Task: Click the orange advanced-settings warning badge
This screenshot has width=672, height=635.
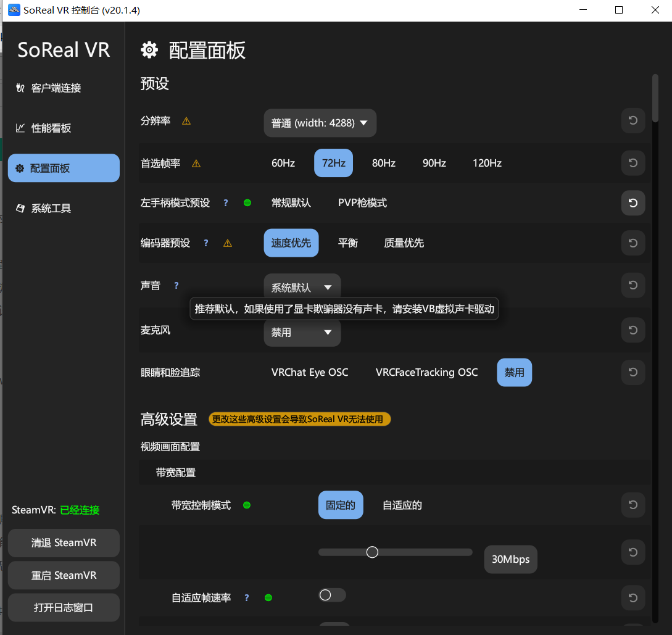Action: [299, 419]
